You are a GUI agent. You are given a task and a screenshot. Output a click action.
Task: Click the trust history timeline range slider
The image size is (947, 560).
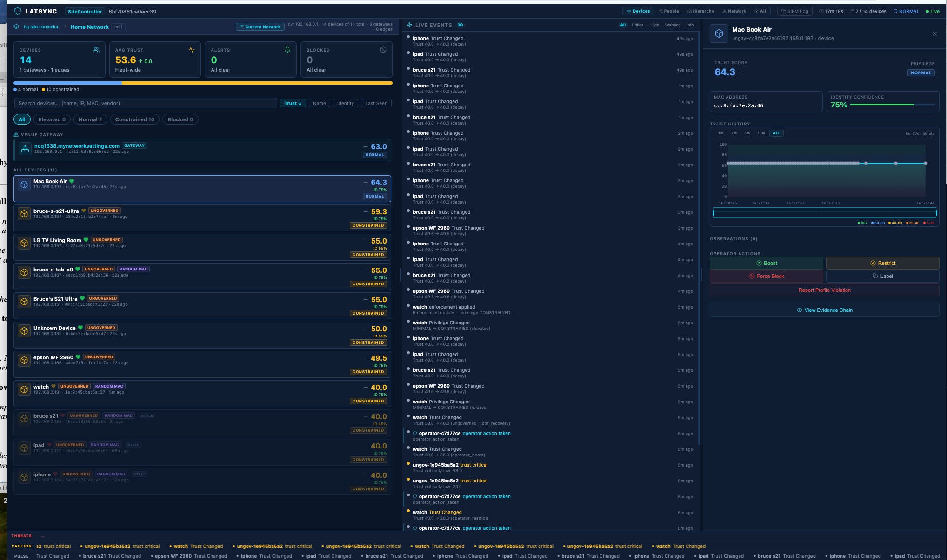824,213
